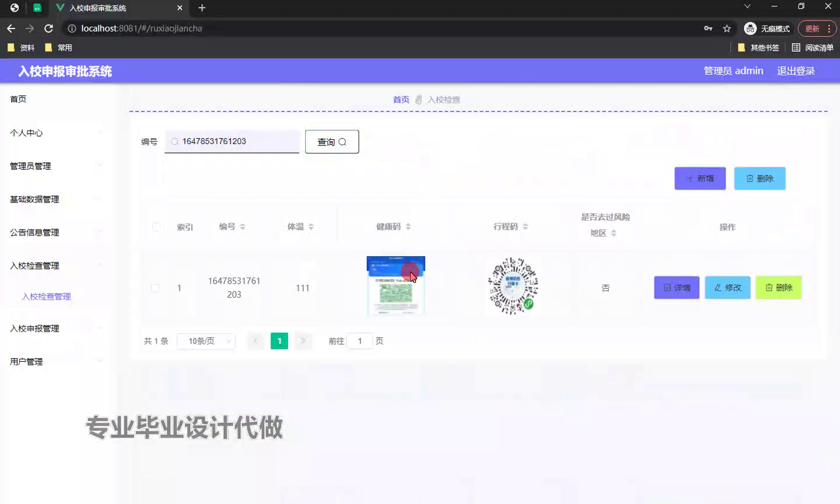
Task: Click the 111 temperature cell
Action: tap(303, 288)
